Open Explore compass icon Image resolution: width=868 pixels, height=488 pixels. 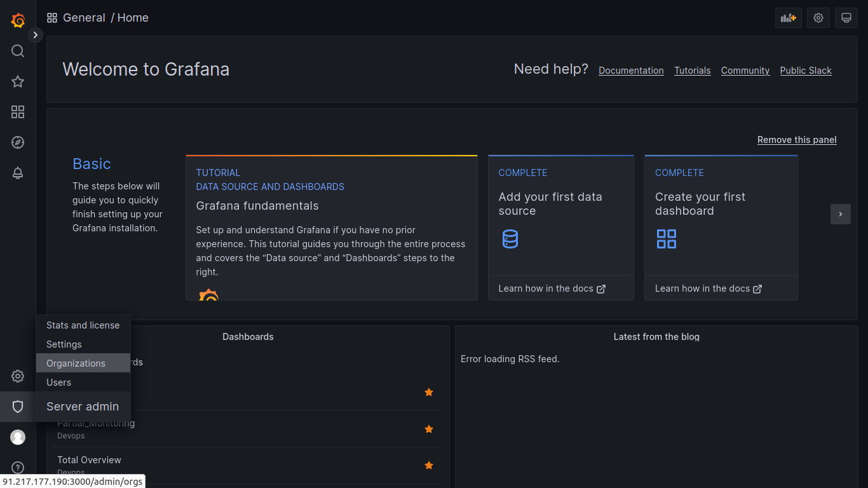pos(18,142)
